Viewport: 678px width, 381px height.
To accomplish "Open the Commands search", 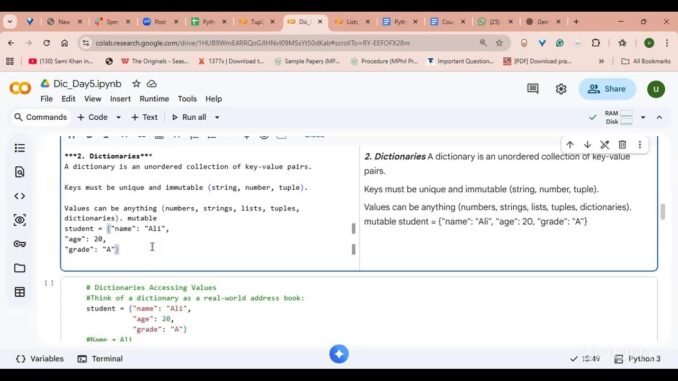I will pyautogui.click(x=41, y=117).
